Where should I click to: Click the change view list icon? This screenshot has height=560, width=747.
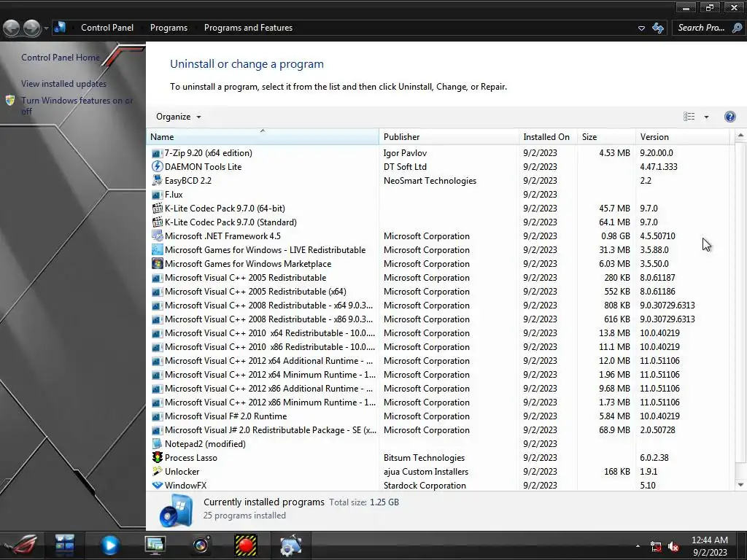689,117
